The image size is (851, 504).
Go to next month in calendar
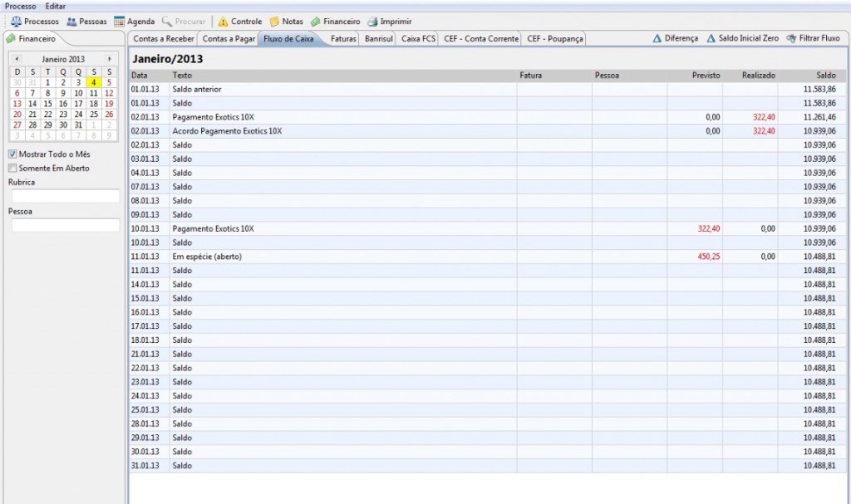coord(109,59)
